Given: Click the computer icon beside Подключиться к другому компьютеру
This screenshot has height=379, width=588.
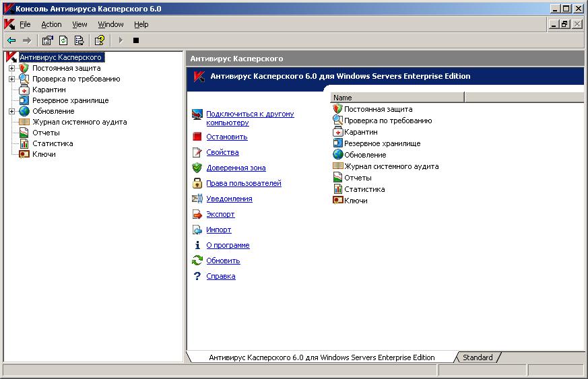Looking at the screenshot, I should coord(197,114).
